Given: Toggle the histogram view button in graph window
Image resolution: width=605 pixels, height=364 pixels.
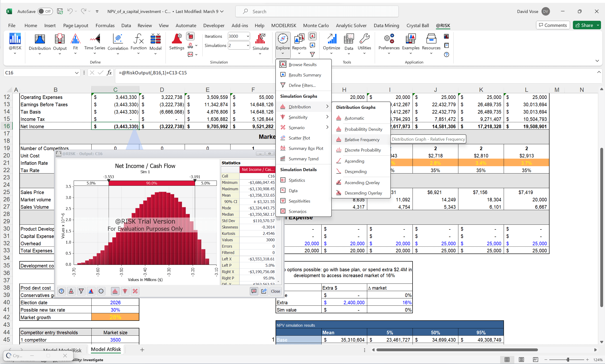Looking at the screenshot, I should click(x=115, y=291).
